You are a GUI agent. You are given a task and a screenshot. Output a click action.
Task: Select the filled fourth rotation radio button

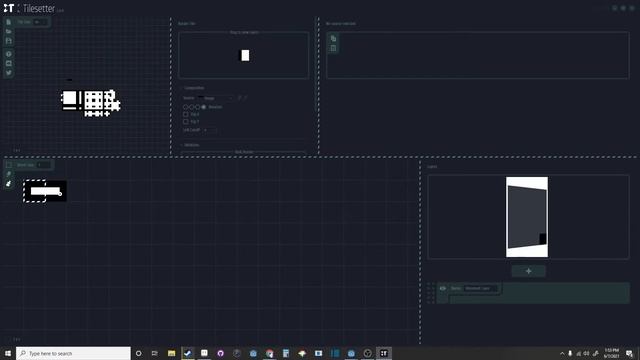pyautogui.click(x=204, y=107)
